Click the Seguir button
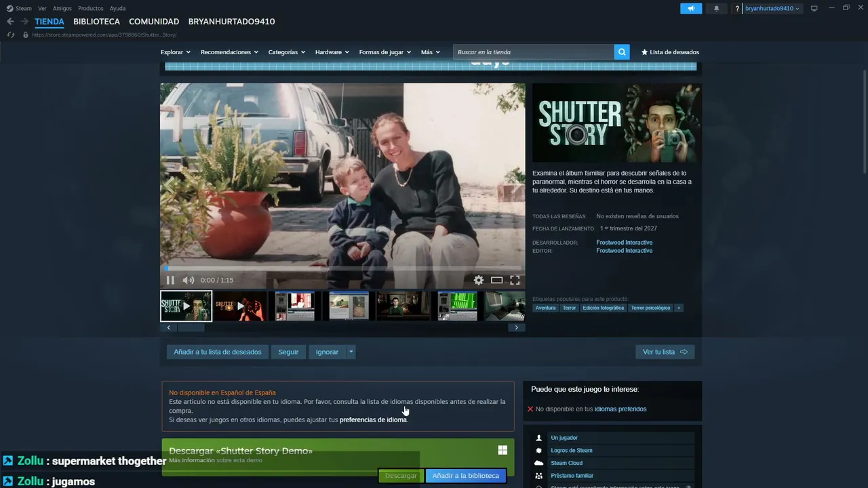 click(x=288, y=352)
